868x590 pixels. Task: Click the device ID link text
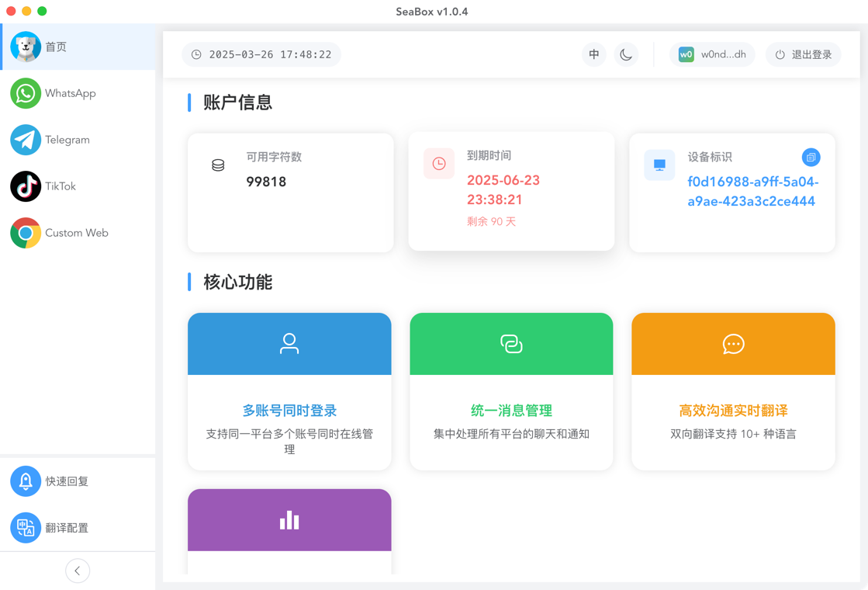(x=753, y=192)
